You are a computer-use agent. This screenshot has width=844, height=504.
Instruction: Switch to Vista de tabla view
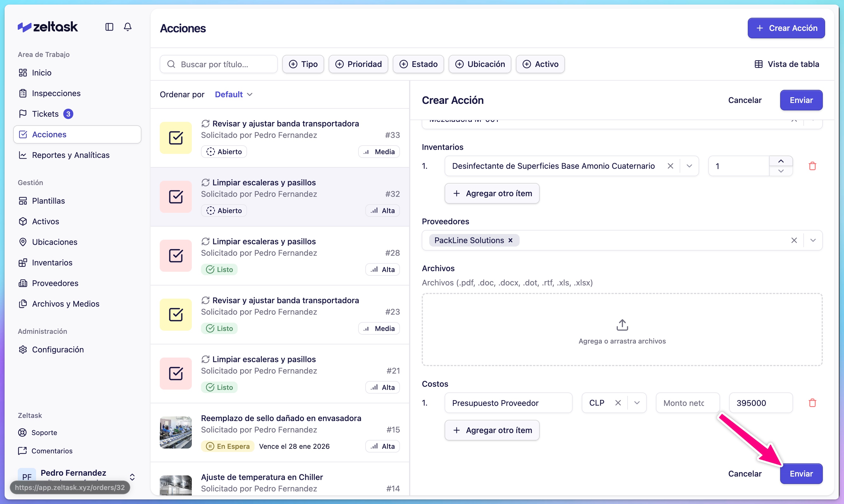(x=788, y=64)
